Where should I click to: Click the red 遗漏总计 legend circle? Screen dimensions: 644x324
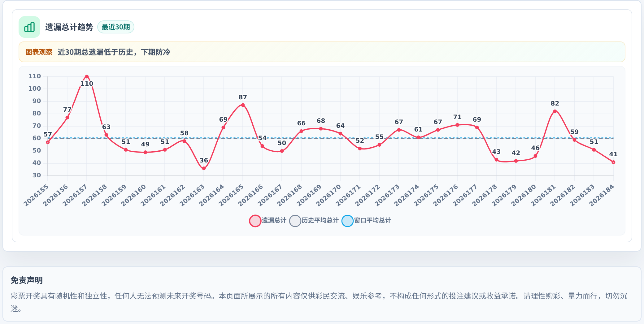pos(255,221)
